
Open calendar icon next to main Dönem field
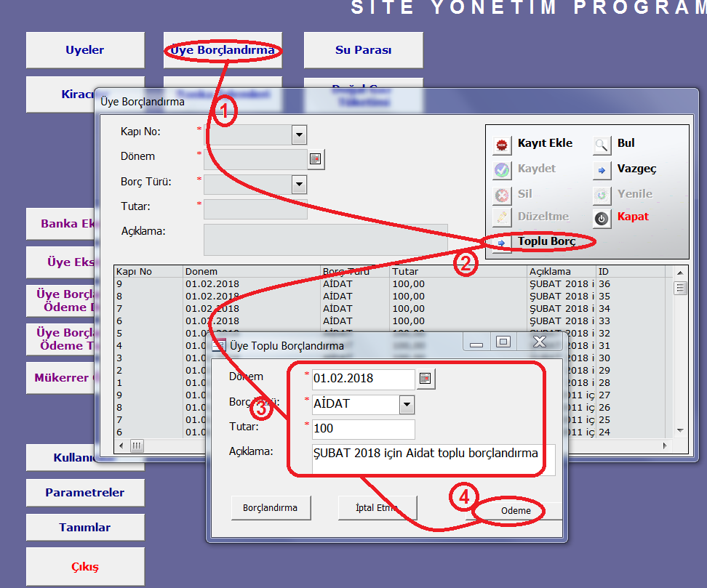click(x=315, y=159)
